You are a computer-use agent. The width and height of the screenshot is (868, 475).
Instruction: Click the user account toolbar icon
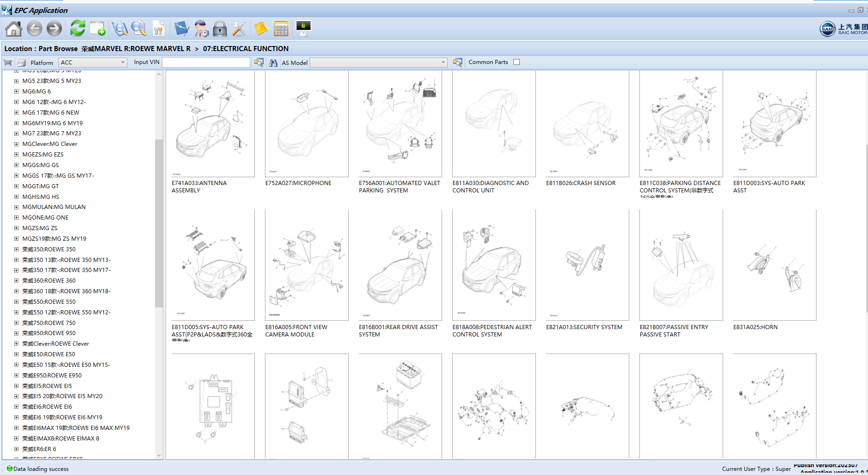(x=201, y=29)
